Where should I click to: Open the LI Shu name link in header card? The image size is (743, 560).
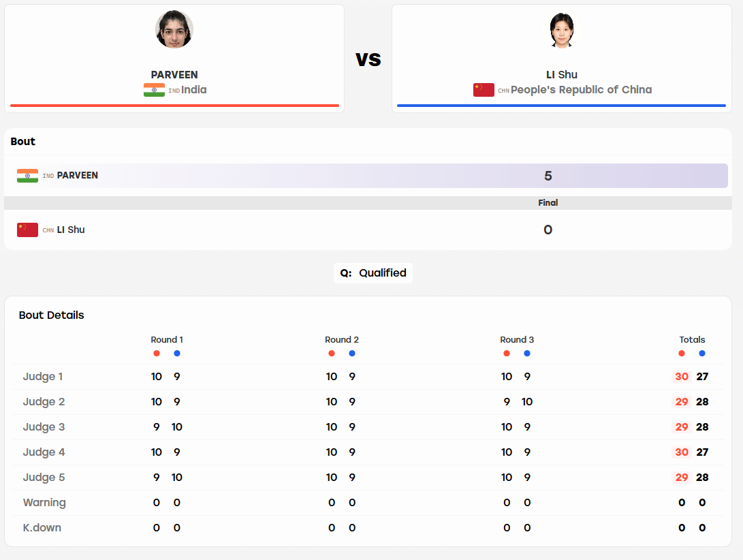tap(562, 75)
